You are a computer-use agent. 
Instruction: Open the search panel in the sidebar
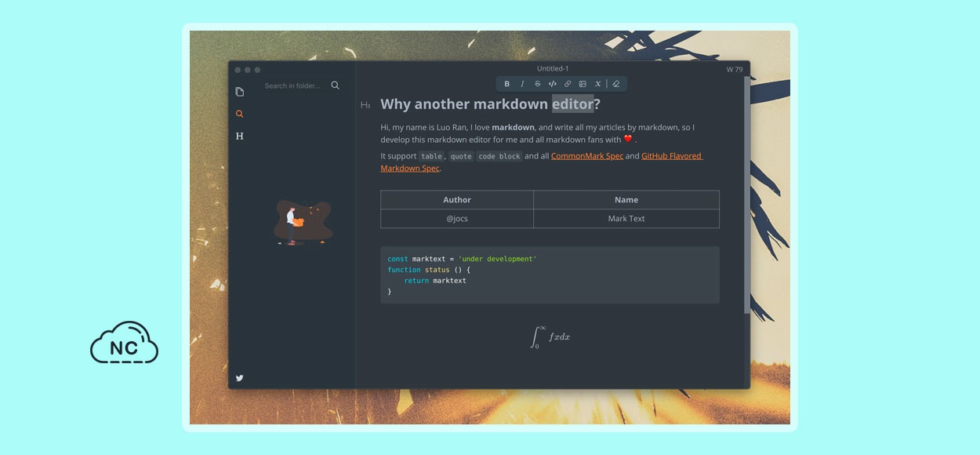point(240,114)
